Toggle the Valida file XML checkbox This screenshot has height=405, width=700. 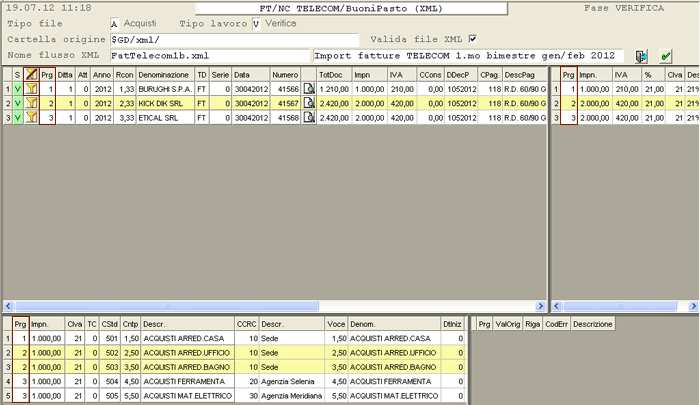point(472,39)
